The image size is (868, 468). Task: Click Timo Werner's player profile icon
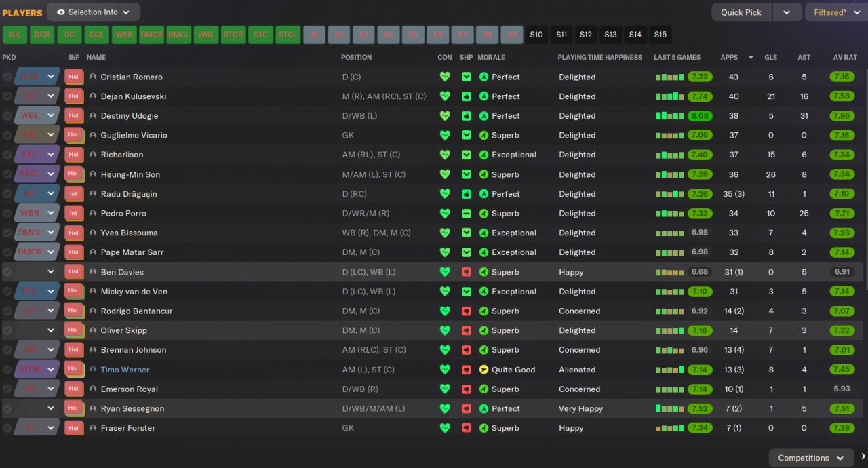tap(93, 370)
